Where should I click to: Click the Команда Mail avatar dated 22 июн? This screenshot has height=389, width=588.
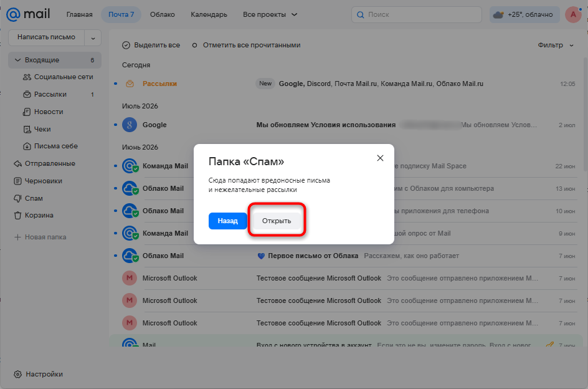(x=130, y=166)
